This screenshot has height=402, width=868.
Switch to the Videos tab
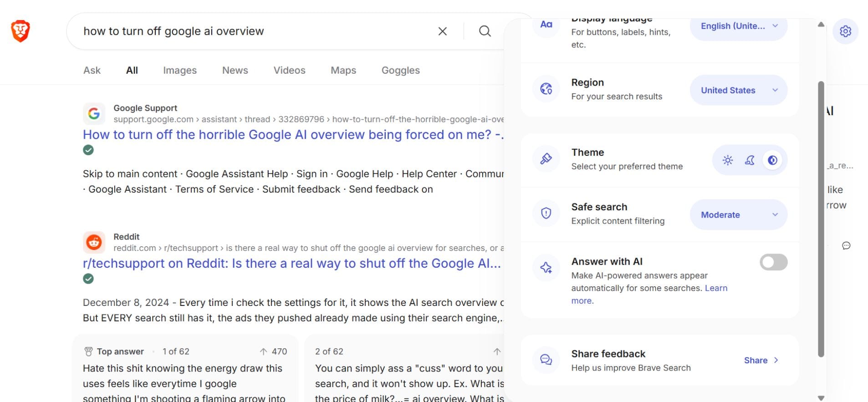(289, 70)
